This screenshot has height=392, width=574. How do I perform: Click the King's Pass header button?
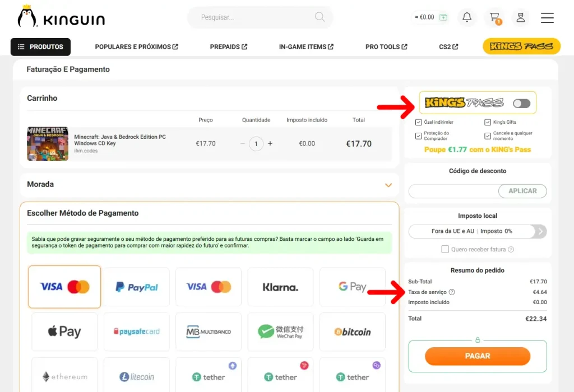(x=521, y=46)
